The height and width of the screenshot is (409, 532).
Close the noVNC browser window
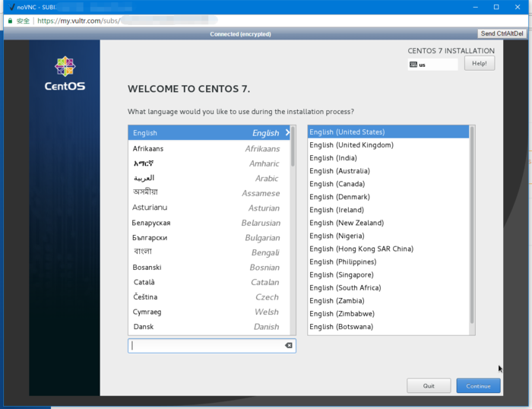(518, 7)
